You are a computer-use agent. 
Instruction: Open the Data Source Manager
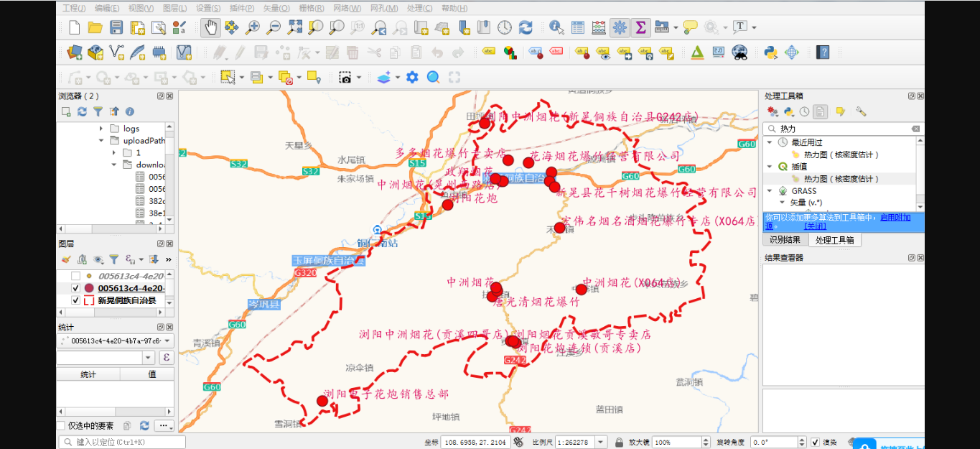(x=75, y=52)
